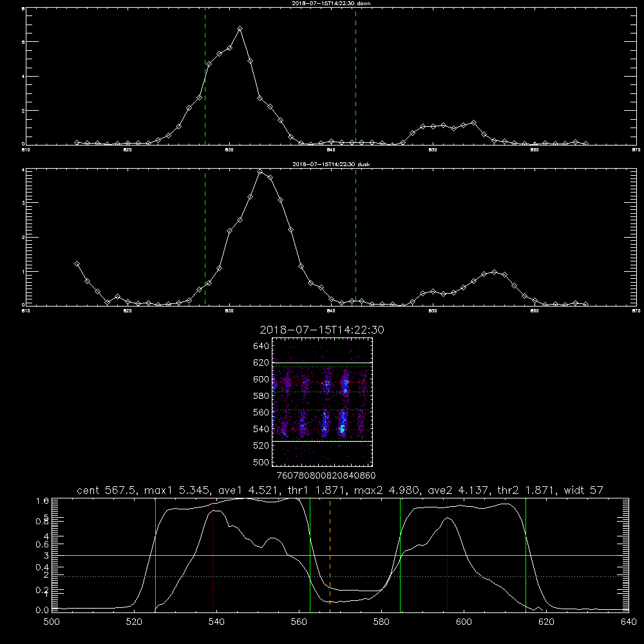Click the crowded x-axis label string under the heat map

327,476
